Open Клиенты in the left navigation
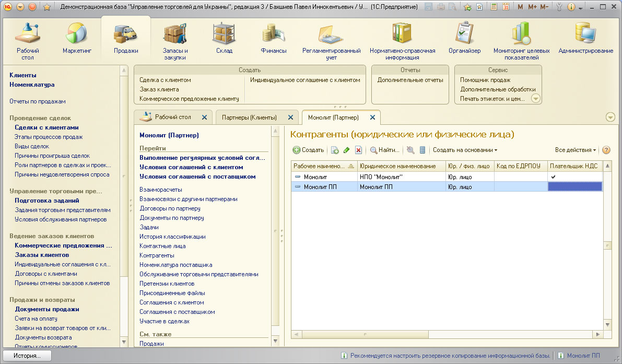This screenshot has height=364, width=622. (x=22, y=75)
